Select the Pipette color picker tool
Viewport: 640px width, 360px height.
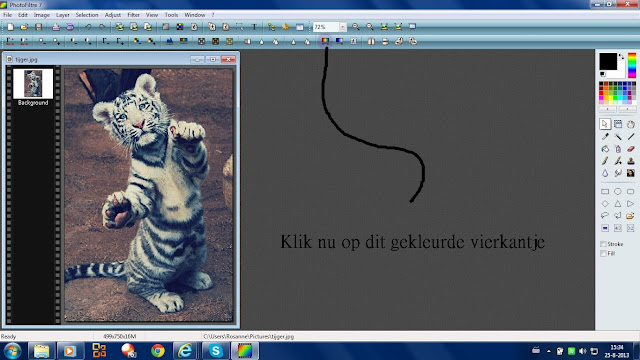605,136
